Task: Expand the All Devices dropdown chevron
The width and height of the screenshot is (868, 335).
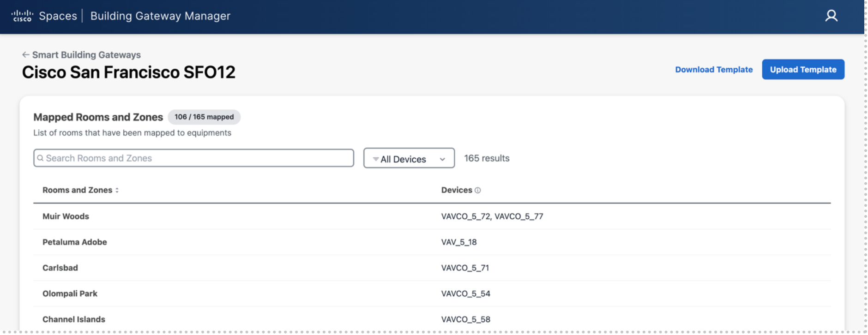Action: 442,159
